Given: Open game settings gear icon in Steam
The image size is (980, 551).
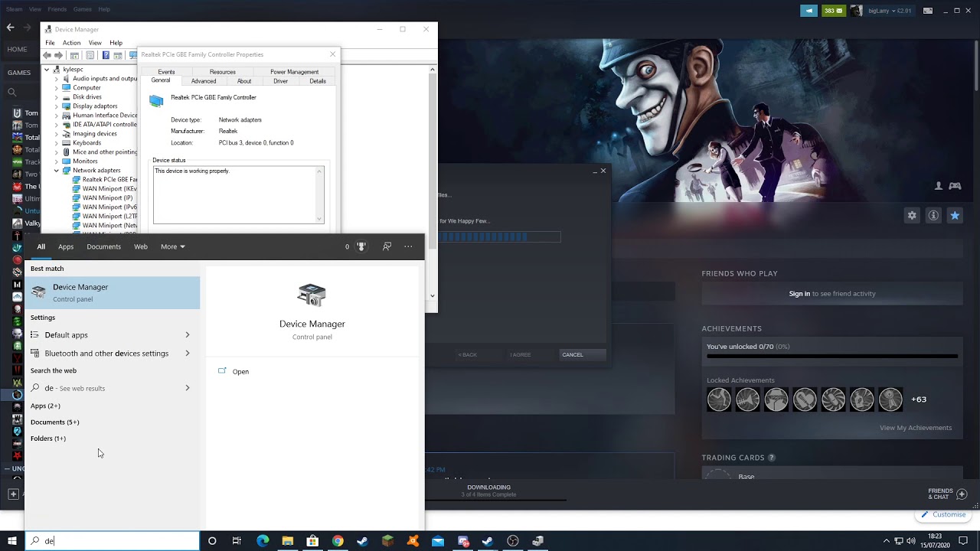Looking at the screenshot, I should pyautogui.click(x=912, y=216).
